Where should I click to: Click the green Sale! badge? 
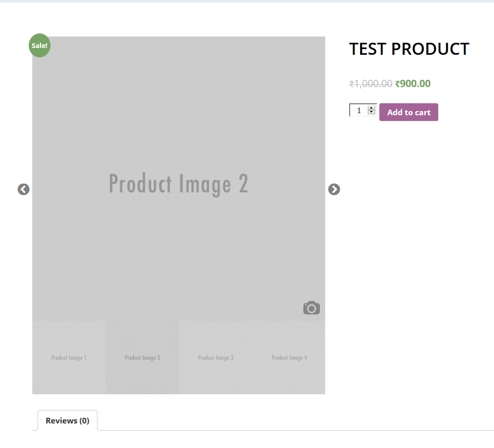point(40,45)
